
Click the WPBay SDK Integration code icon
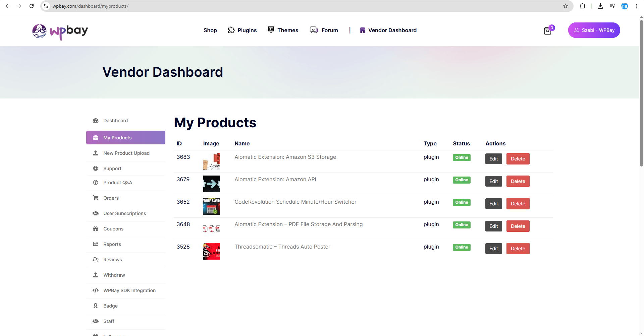[96, 290]
